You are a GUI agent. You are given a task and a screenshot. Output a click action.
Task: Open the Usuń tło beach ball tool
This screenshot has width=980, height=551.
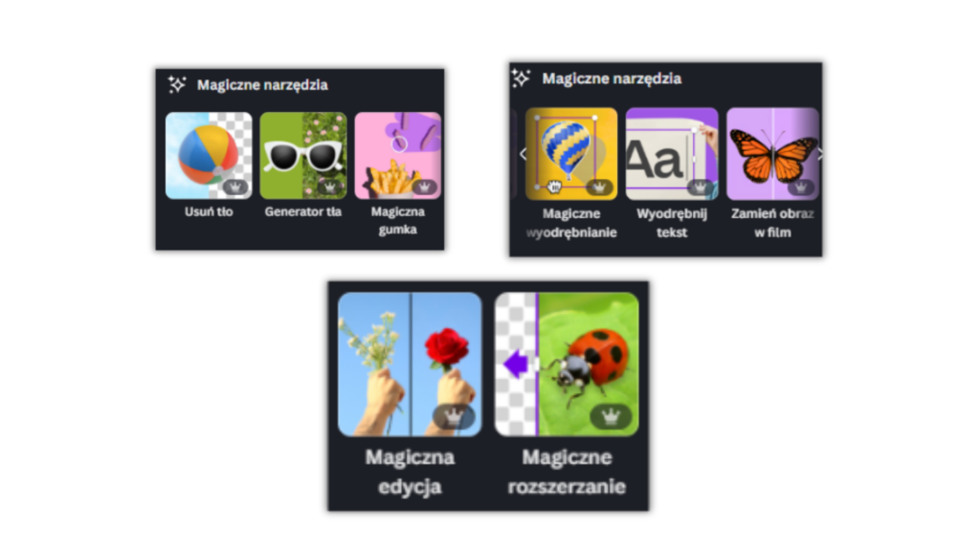click(209, 156)
